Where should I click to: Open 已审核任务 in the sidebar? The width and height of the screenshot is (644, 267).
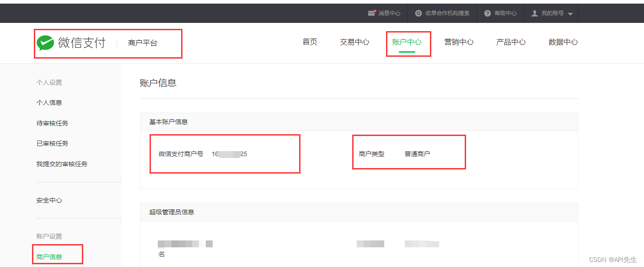pos(53,143)
